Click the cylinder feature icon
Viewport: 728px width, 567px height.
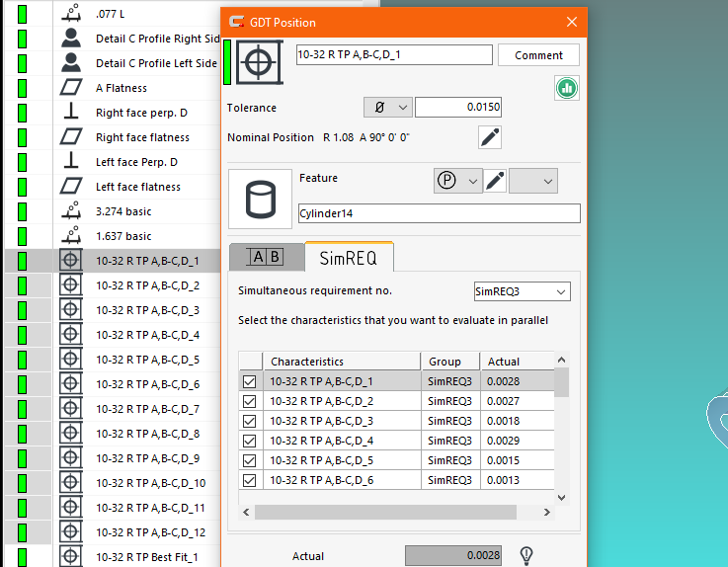258,199
